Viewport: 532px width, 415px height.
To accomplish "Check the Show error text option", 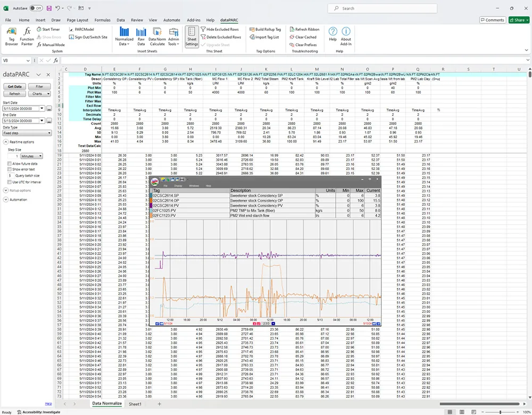I will tap(10, 169).
